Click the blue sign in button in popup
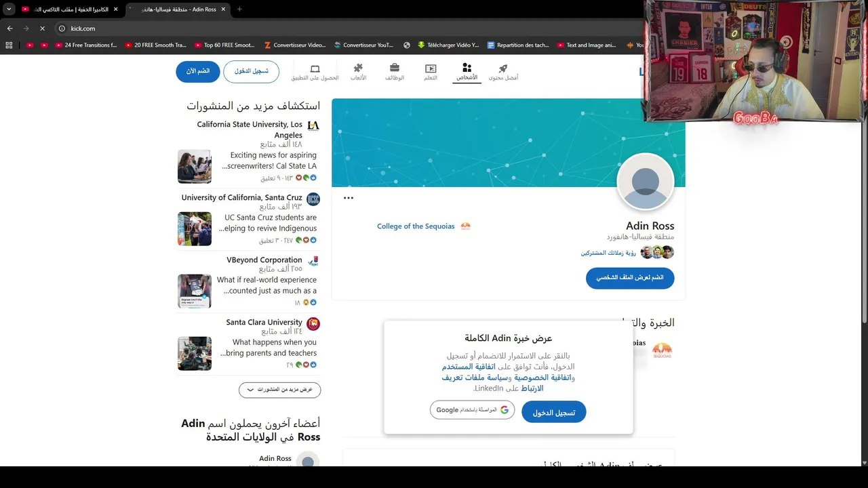This screenshot has width=868, height=488. (x=554, y=412)
